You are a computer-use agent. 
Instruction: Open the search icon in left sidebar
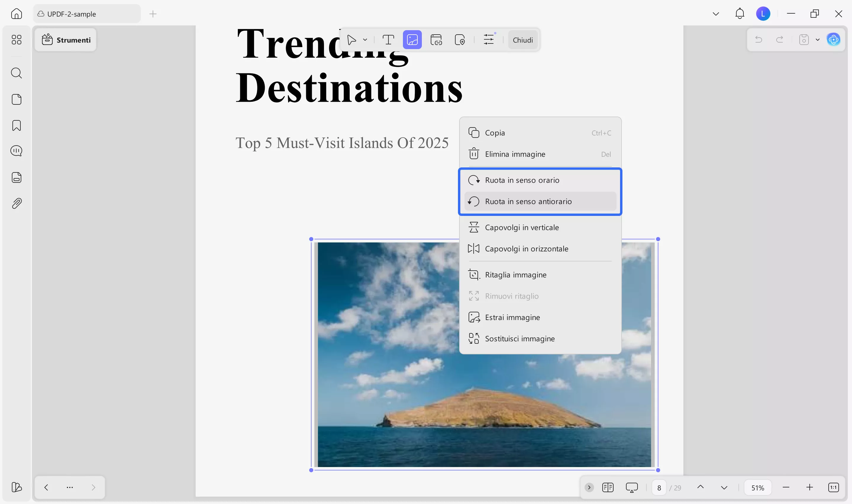16,73
